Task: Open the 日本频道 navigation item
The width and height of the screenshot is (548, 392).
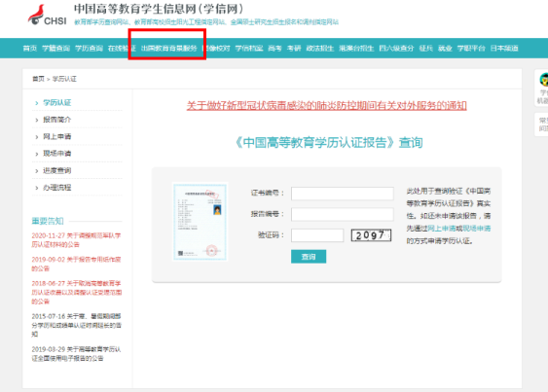Action: point(504,49)
